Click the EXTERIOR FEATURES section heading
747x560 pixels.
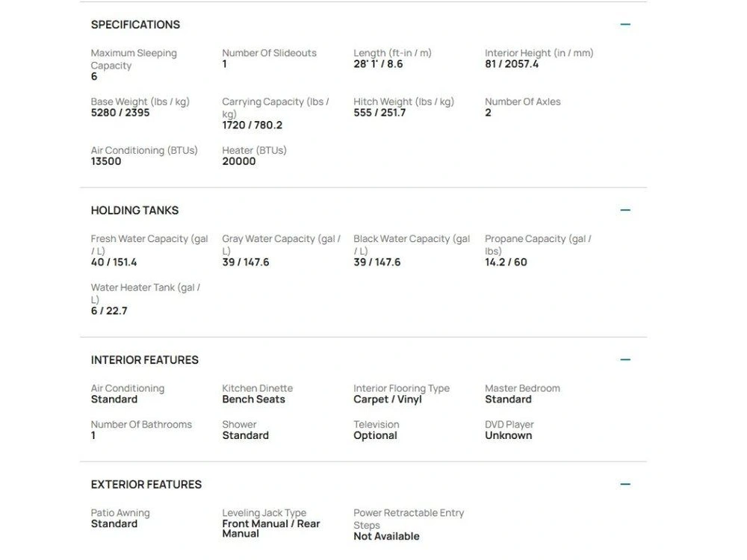(146, 485)
